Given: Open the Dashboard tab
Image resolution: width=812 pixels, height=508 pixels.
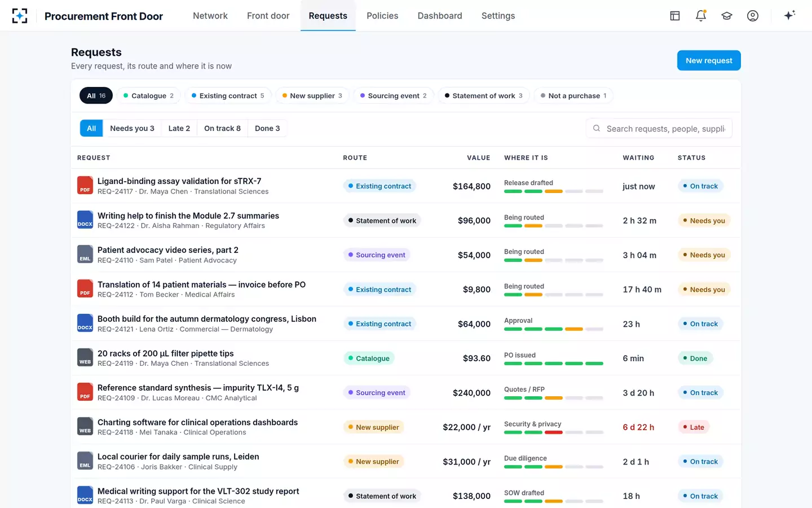Looking at the screenshot, I should 440,16.
